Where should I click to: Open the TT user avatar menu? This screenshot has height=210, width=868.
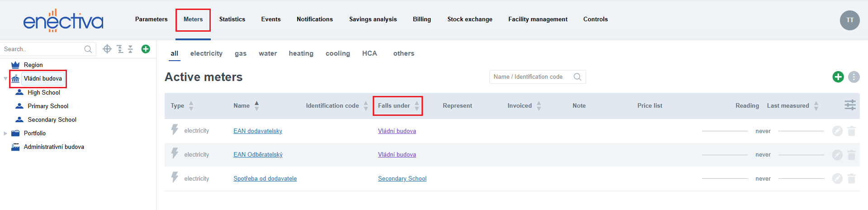(849, 20)
